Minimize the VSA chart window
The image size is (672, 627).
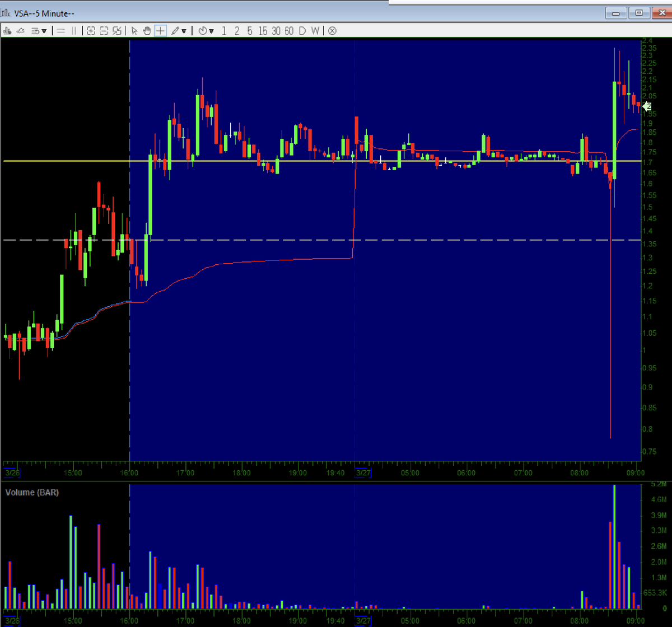617,13
